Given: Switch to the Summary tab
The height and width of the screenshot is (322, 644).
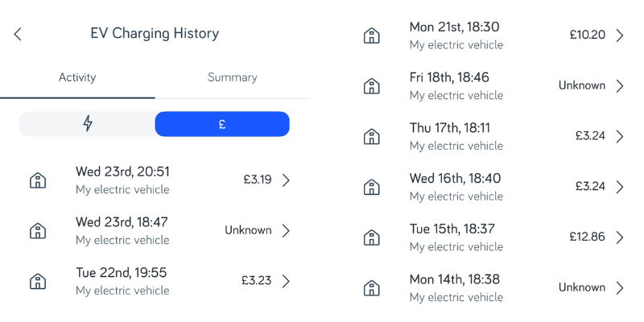Looking at the screenshot, I should [233, 77].
